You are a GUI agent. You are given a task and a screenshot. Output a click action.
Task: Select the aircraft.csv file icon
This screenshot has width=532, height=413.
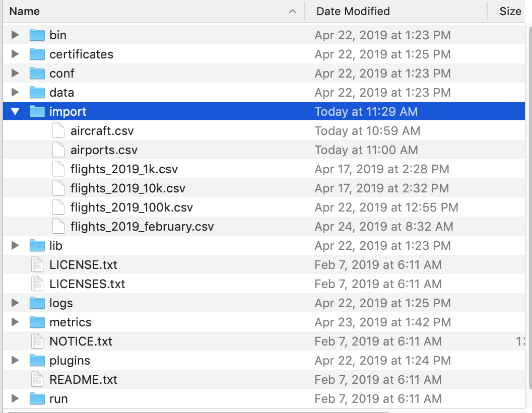coord(58,131)
